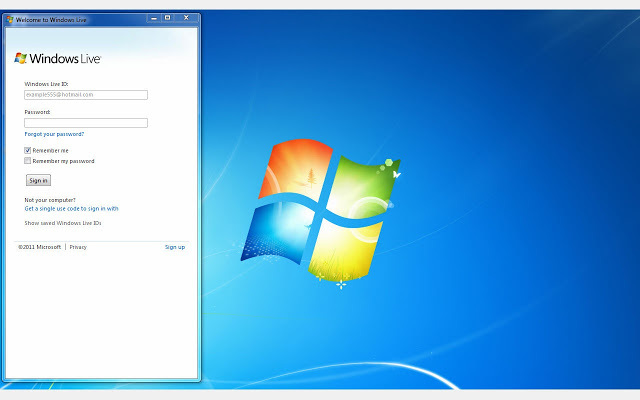Open the Privacy link in footer
This screenshot has height=400, width=640.
pos(78,247)
